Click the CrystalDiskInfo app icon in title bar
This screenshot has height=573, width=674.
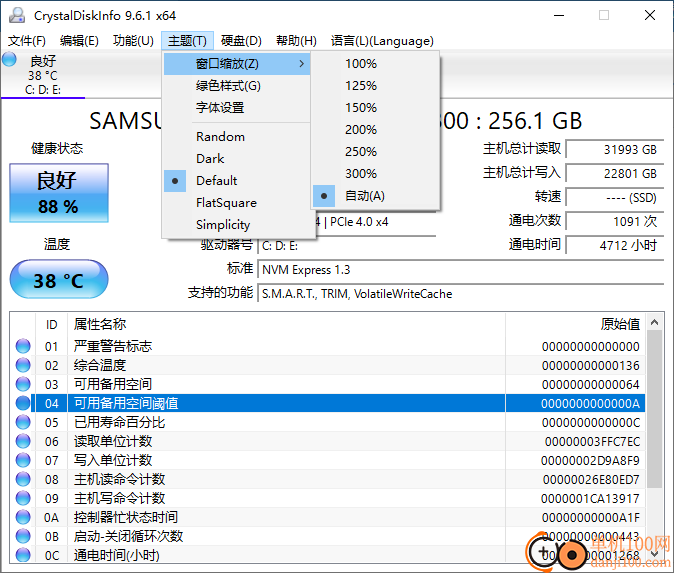[17, 15]
